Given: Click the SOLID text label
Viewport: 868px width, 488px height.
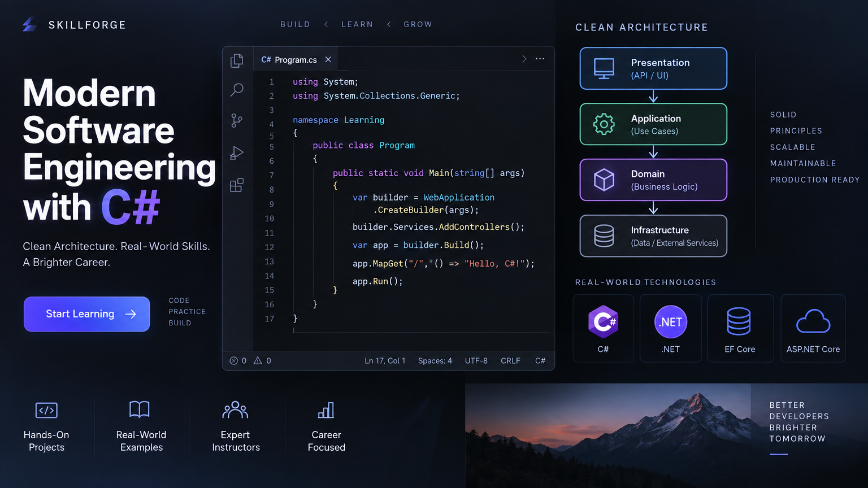Looking at the screenshot, I should click(783, 115).
